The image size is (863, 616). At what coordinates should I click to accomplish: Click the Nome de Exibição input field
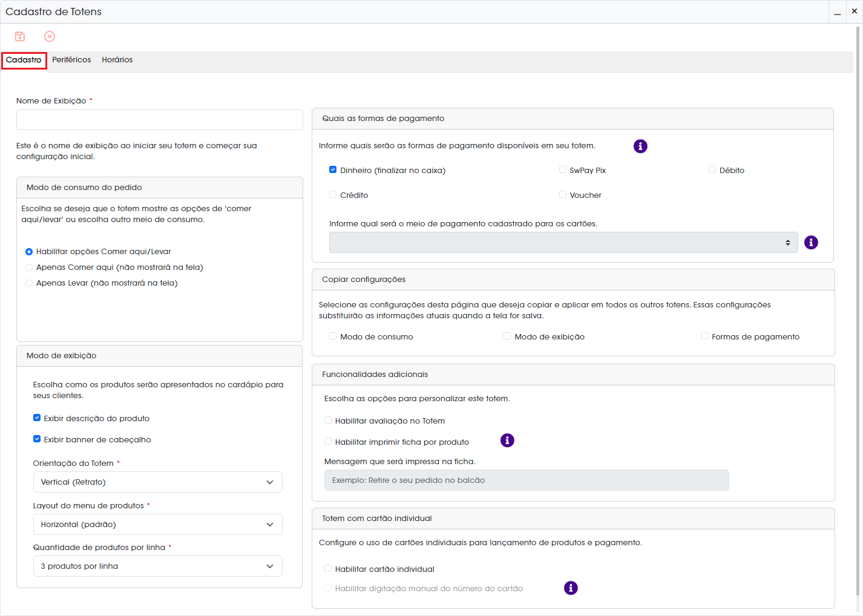pos(160,119)
